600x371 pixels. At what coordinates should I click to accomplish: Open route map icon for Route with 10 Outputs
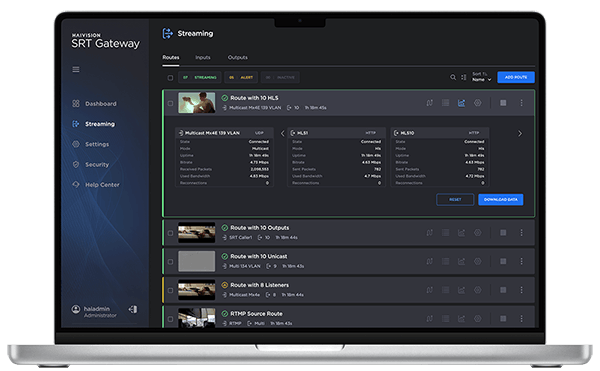click(x=430, y=233)
